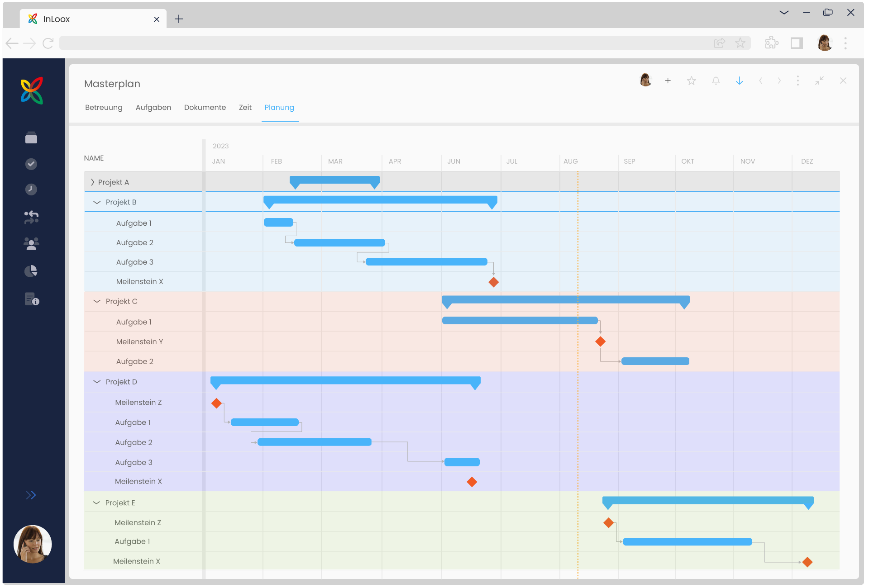Collapse Projekt D group
The image size is (869, 588).
(x=96, y=382)
